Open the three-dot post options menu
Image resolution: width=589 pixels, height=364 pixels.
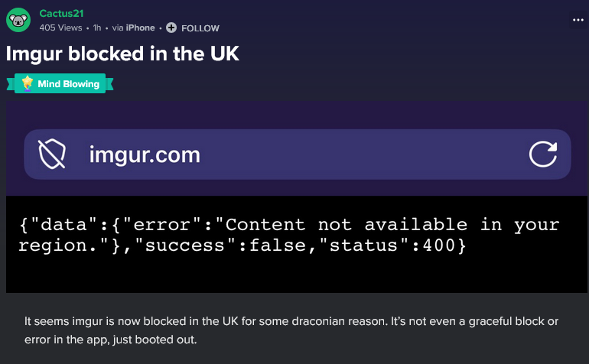coord(578,20)
